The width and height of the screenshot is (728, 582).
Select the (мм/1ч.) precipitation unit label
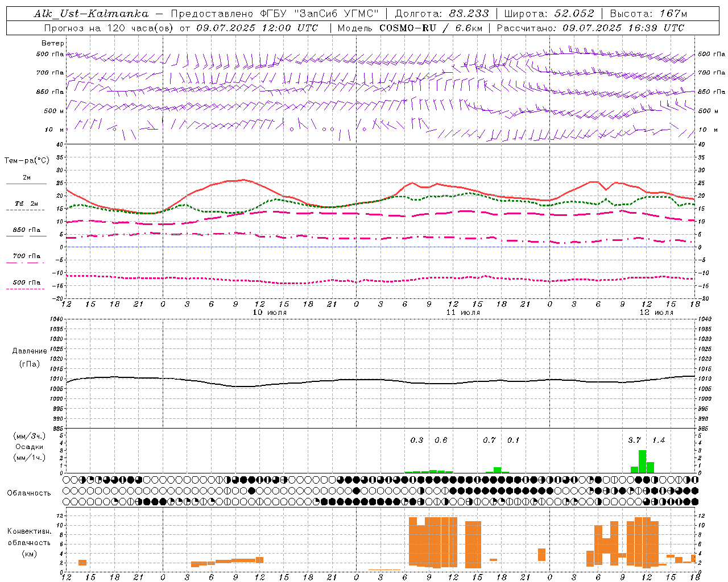30,458
